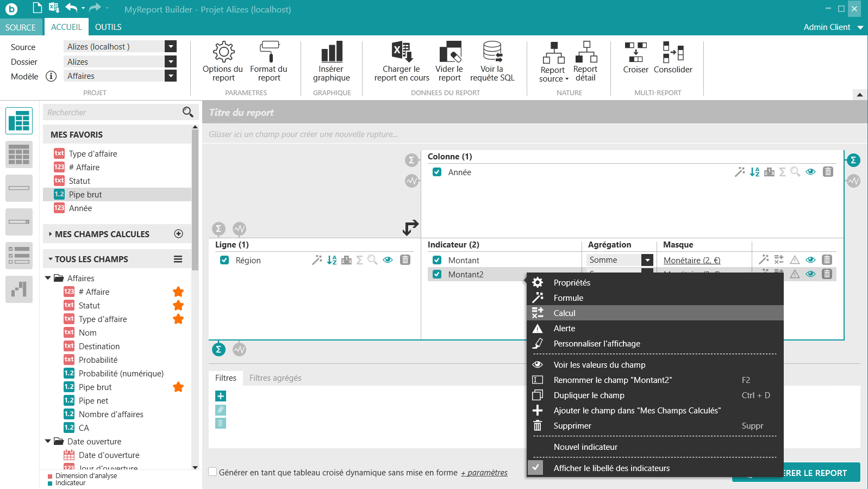The image size is (868, 489).
Task: Click the Format du report icon
Action: 268,52
